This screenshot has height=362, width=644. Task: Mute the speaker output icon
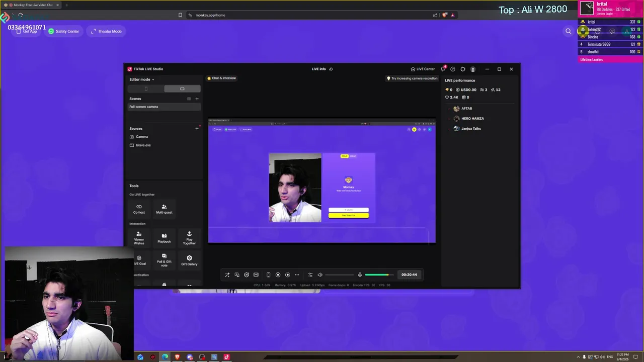(x=320, y=275)
